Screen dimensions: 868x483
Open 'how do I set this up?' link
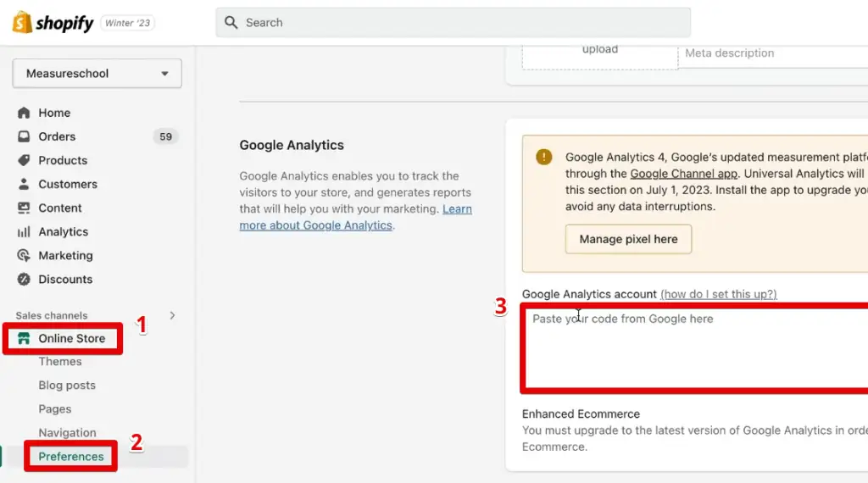point(718,294)
